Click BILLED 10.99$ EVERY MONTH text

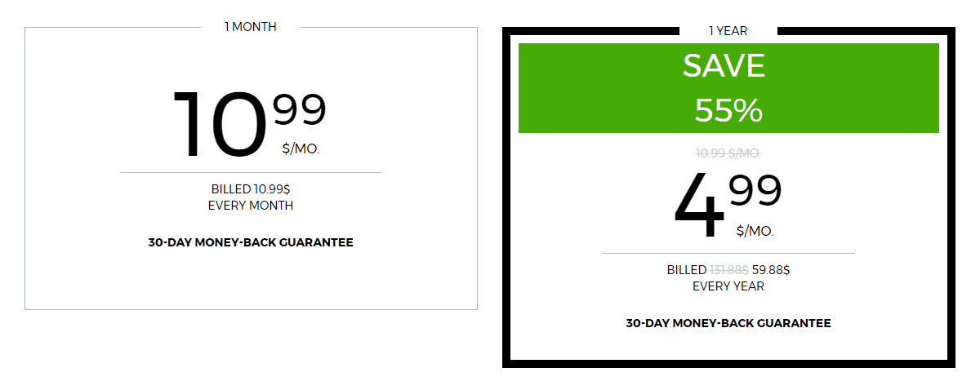tap(251, 197)
